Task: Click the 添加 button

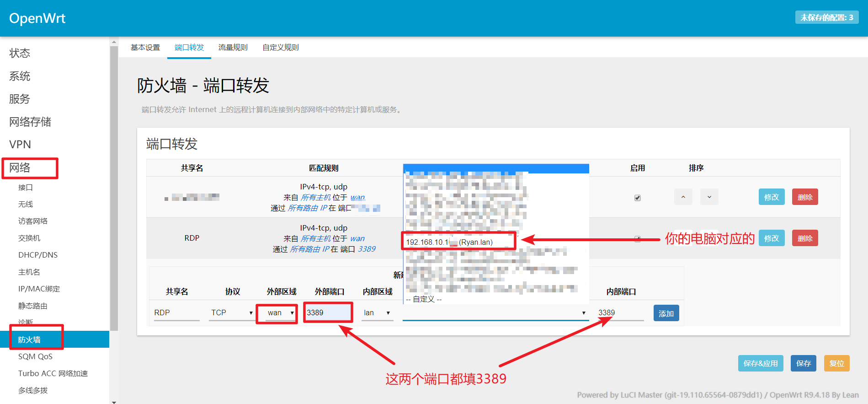Action: (666, 313)
